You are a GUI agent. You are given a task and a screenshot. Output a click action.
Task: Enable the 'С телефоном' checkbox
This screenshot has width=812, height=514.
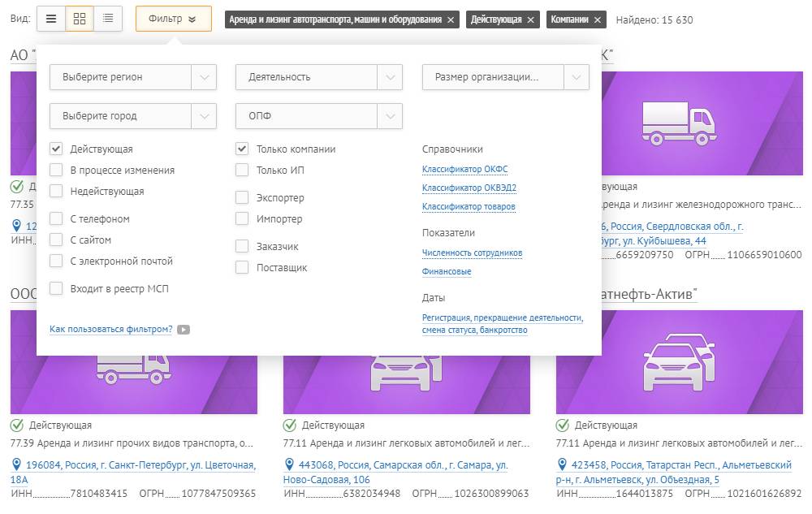[x=56, y=219]
